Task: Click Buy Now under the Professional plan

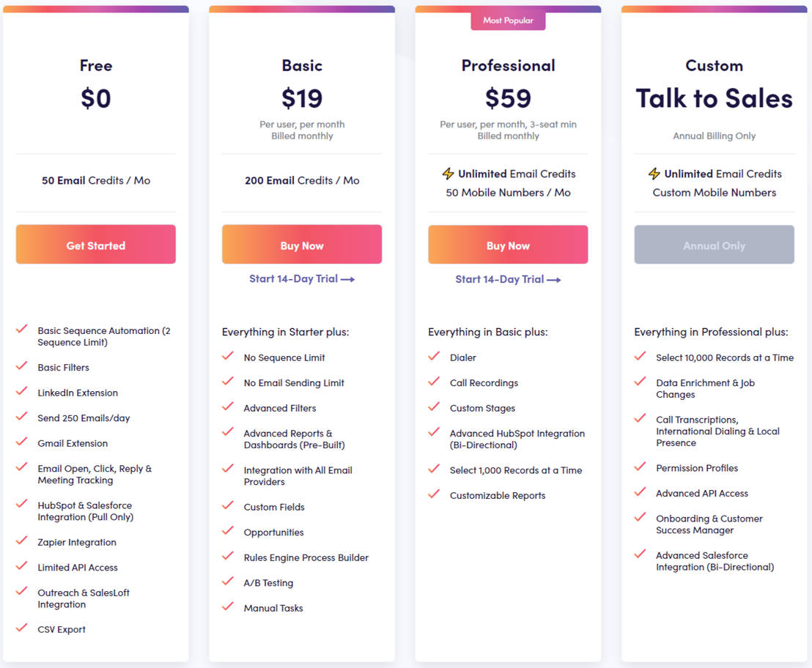Action: (508, 245)
